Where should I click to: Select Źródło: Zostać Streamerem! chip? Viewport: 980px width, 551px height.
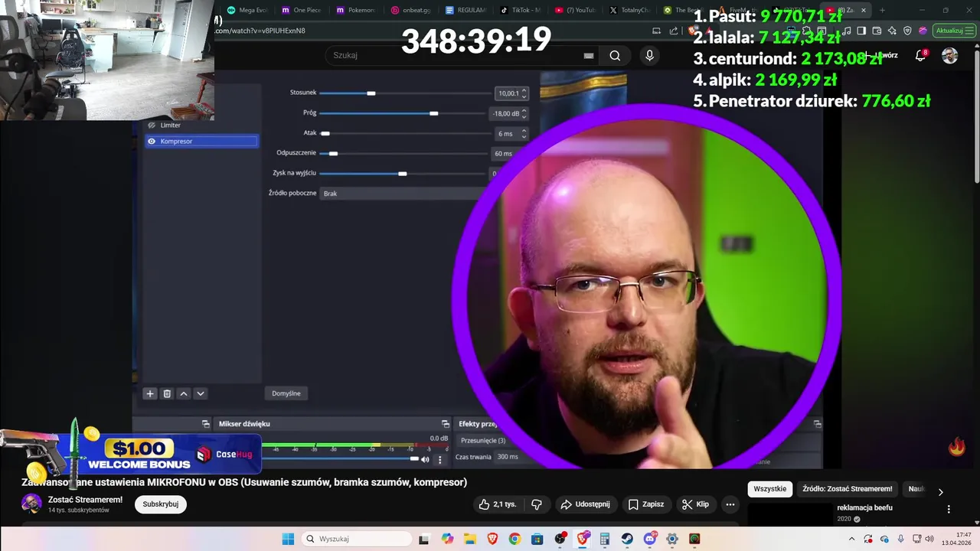click(848, 489)
